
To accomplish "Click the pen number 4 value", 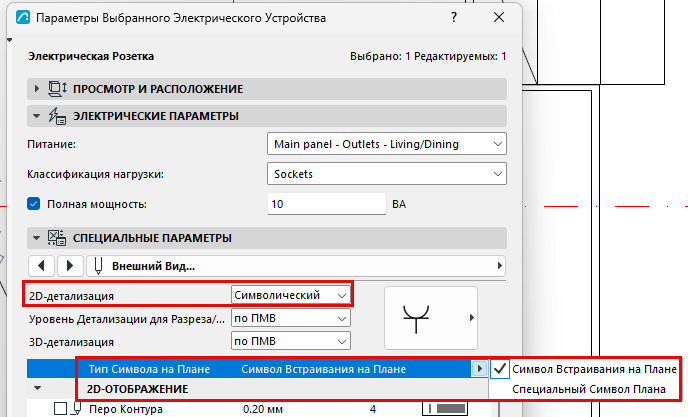I will [373, 410].
